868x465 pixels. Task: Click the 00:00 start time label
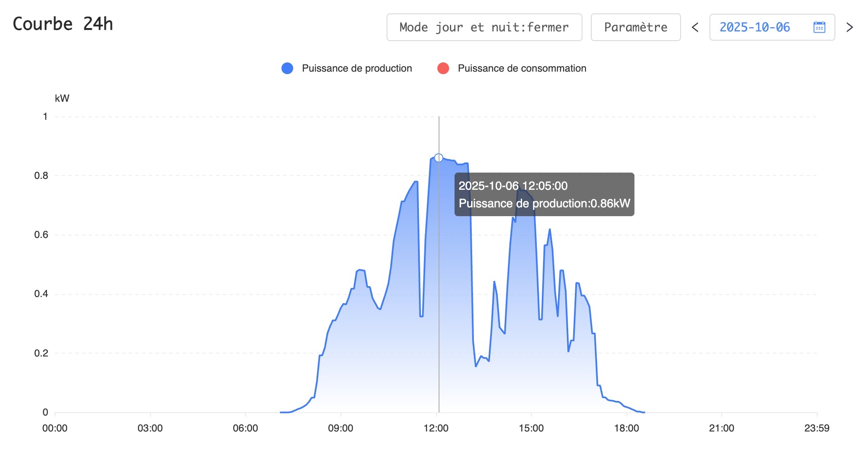[55, 428]
